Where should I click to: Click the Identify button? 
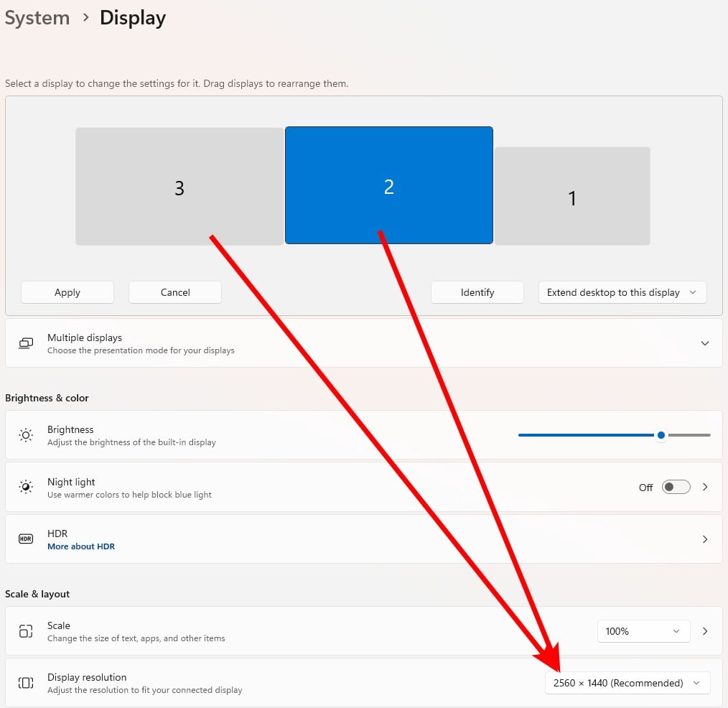[x=477, y=292]
